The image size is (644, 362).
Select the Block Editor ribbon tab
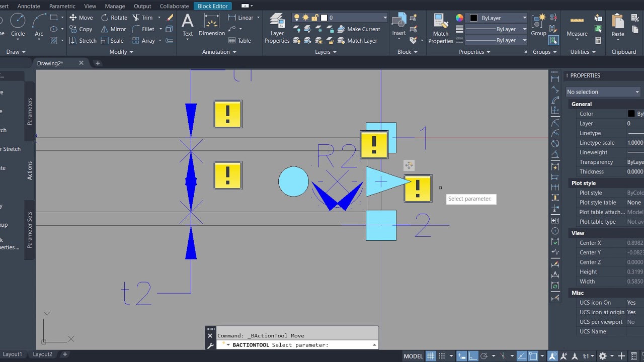pos(212,6)
